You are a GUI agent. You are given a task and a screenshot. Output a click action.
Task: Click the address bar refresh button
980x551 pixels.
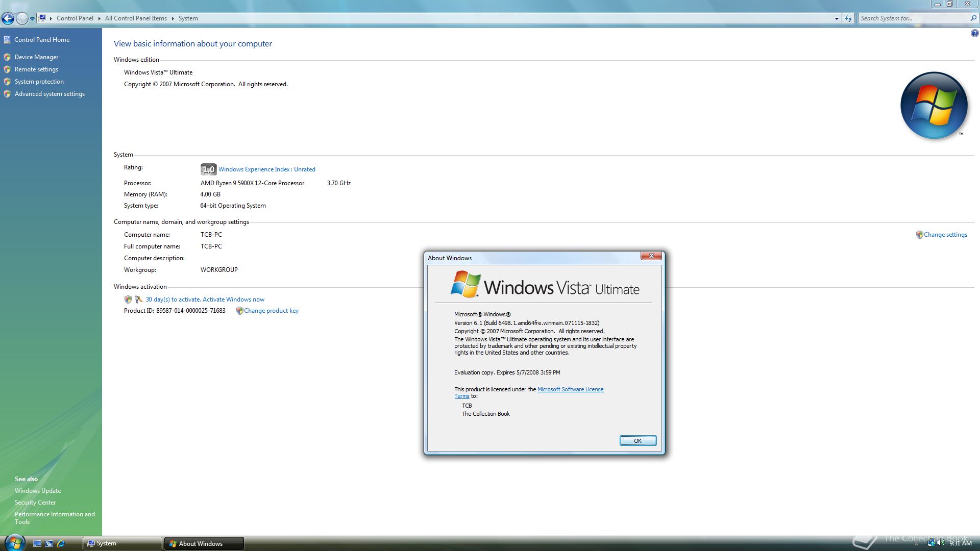pyautogui.click(x=848, y=18)
